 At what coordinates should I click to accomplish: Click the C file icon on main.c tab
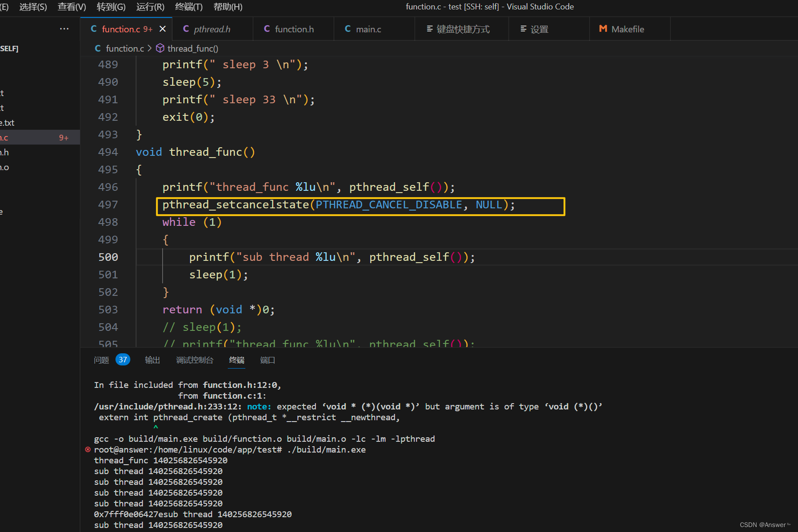[x=348, y=29]
